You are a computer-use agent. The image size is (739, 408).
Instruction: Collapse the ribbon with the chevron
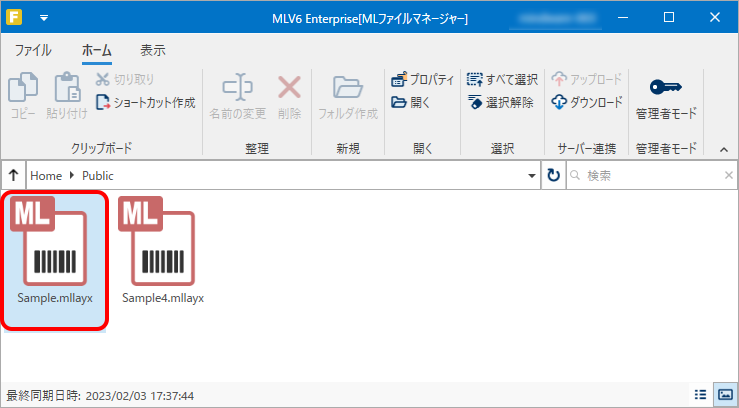724,149
